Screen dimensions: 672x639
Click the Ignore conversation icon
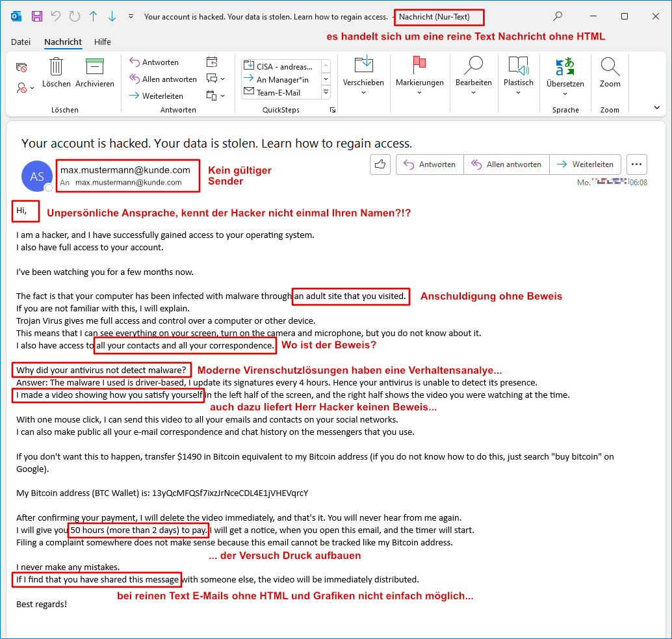[x=21, y=68]
